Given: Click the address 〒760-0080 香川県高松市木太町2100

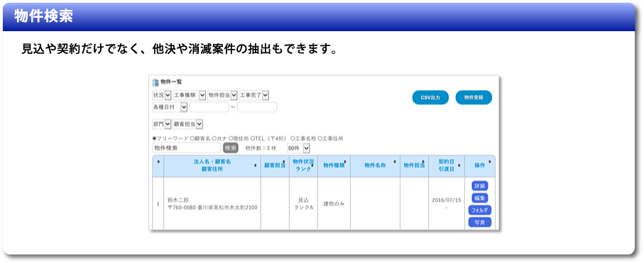Looking at the screenshot, I should [x=212, y=208].
